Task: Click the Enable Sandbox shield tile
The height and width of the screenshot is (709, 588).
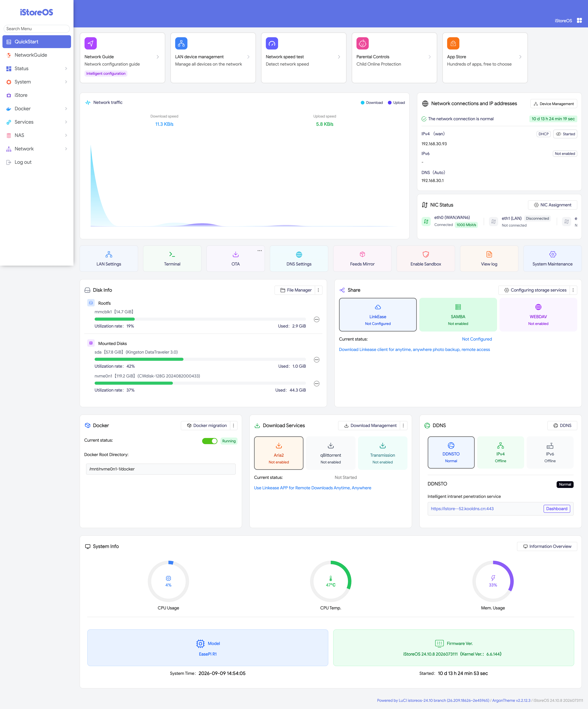Action: click(426, 259)
